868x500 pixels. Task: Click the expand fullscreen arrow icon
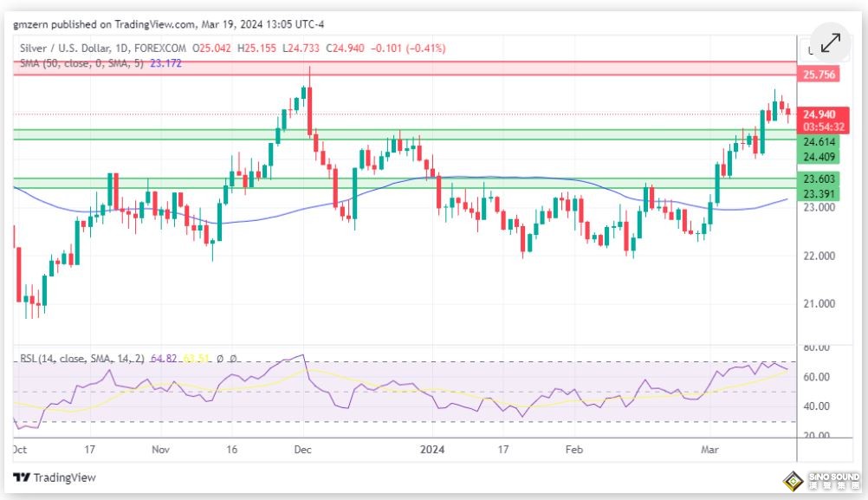click(x=830, y=43)
